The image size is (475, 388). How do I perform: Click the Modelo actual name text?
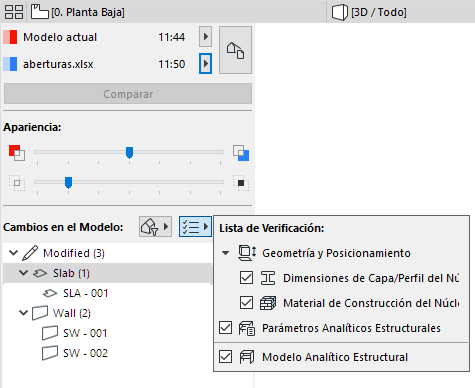click(60, 37)
